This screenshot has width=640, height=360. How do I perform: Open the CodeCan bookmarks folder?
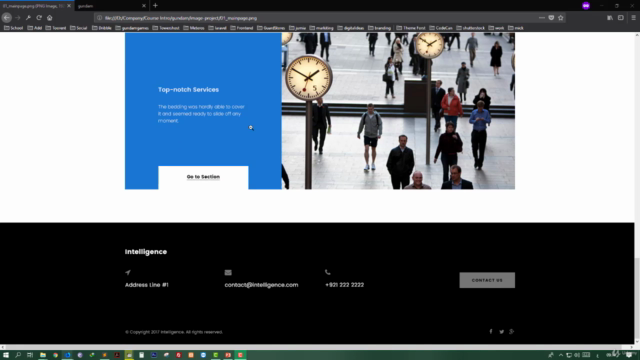click(441, 28)
